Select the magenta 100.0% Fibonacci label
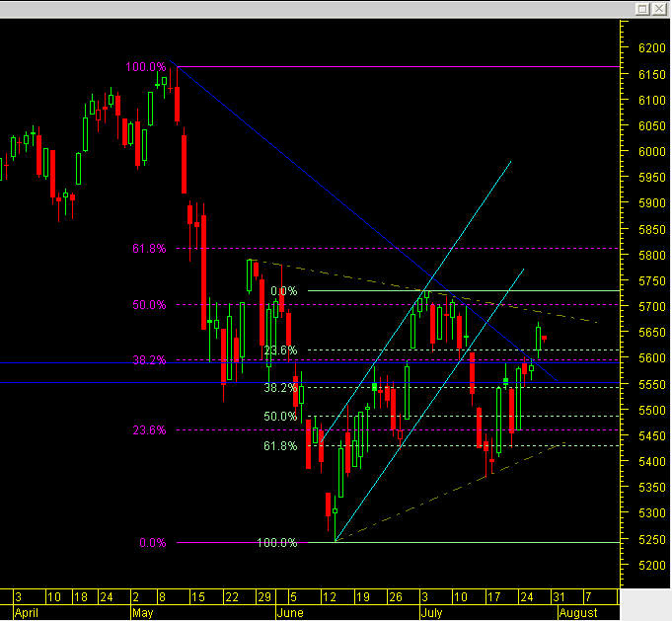Image resolution: width=672 pixels, height=621 pixels. tap(146, 67)
